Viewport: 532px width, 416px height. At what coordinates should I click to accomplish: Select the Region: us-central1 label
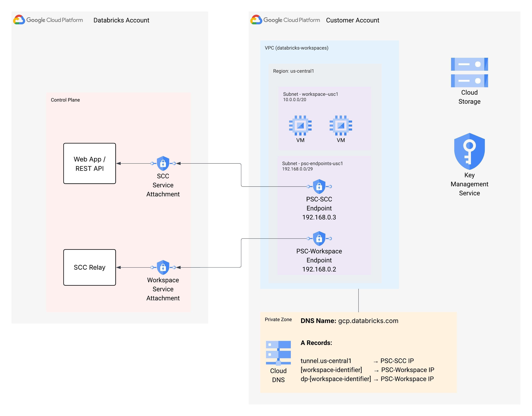click(293, 71)
